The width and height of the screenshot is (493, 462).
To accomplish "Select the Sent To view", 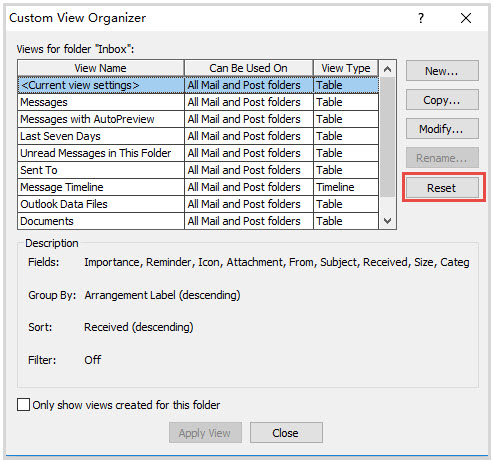I will 198,170.
